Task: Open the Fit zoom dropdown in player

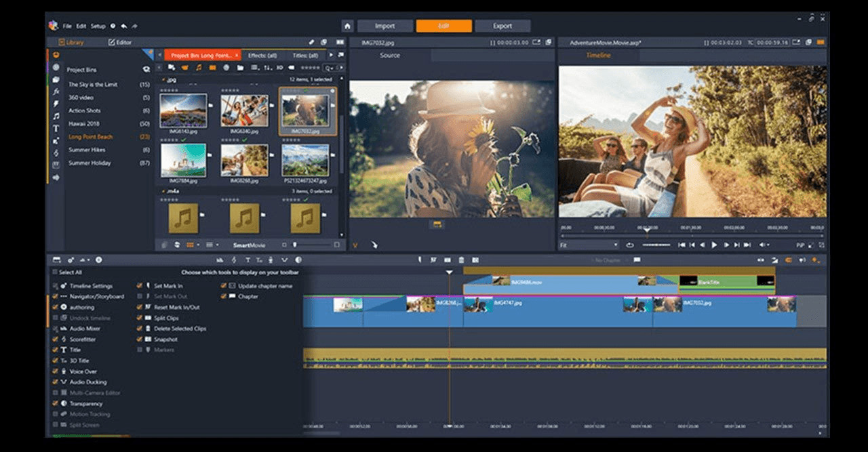Action: 589,245
